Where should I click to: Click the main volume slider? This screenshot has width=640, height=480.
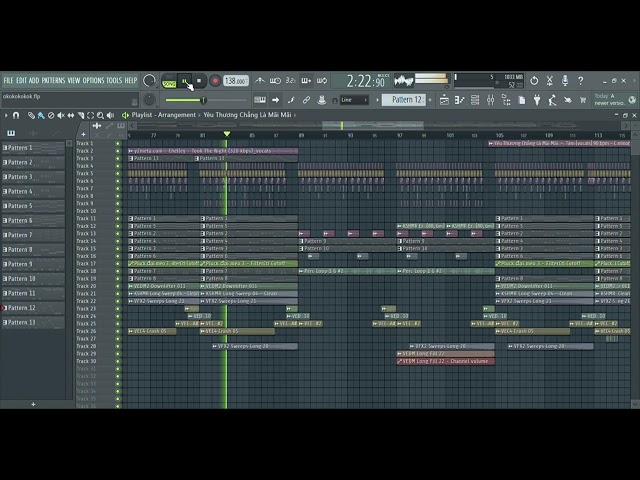click(205, 100)
